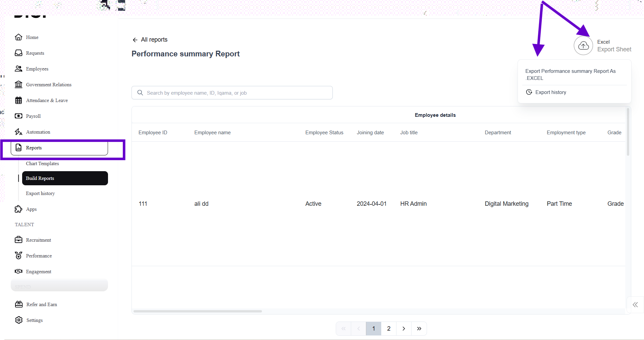644x340 pixels.
Task: Select Chart Templates submenu item
Action: point(42,163)
